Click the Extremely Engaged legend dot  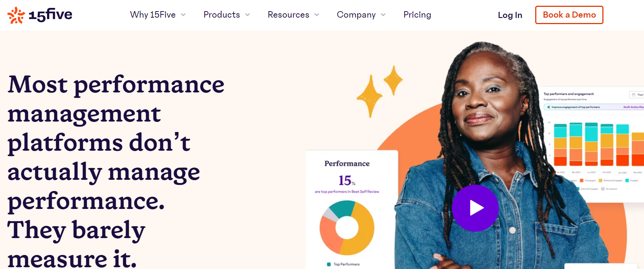578,189
